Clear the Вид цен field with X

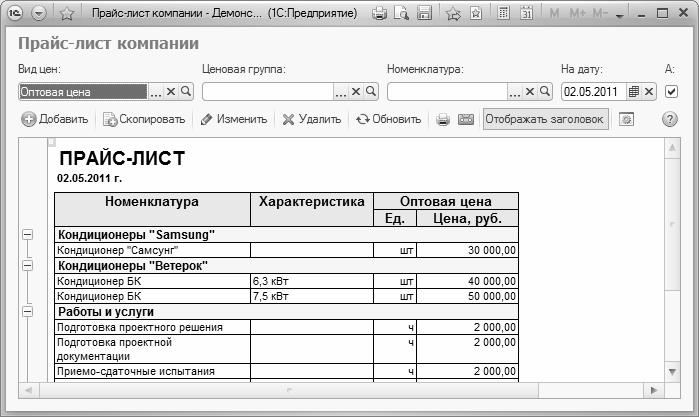point(170,91)
